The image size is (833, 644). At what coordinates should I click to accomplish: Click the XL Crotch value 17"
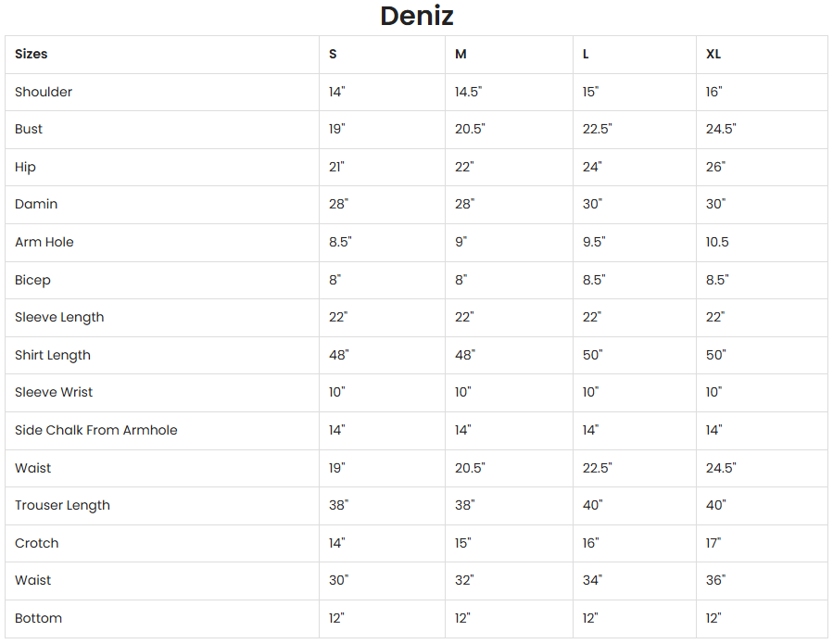tap(713, 543)
